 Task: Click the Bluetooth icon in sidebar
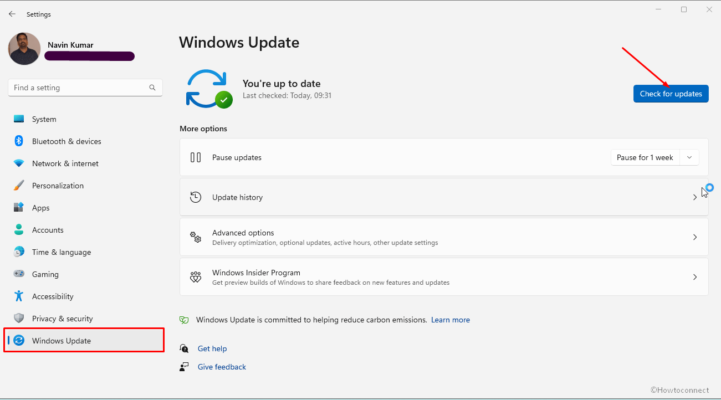tap(19, 141)
